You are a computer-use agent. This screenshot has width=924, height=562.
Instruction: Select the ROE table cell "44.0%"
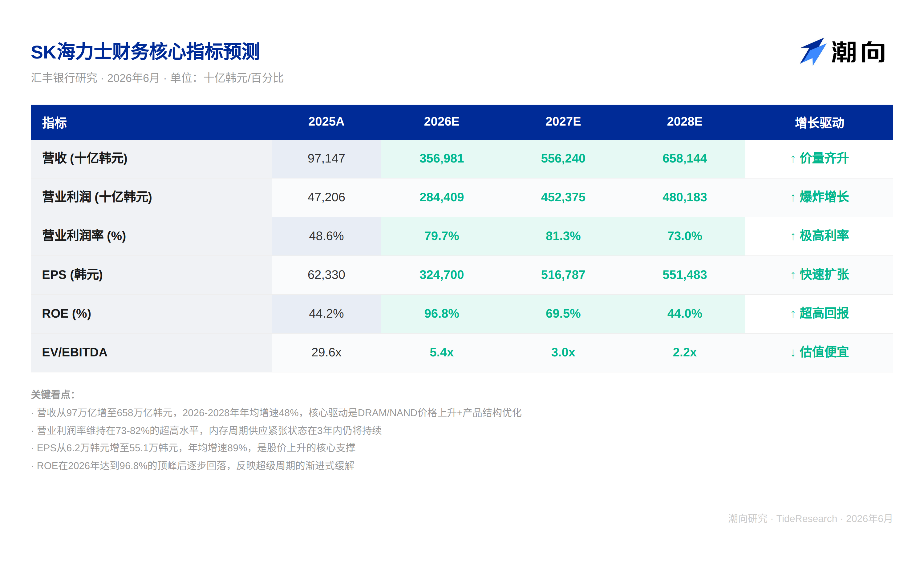click(x=684, y=314)
